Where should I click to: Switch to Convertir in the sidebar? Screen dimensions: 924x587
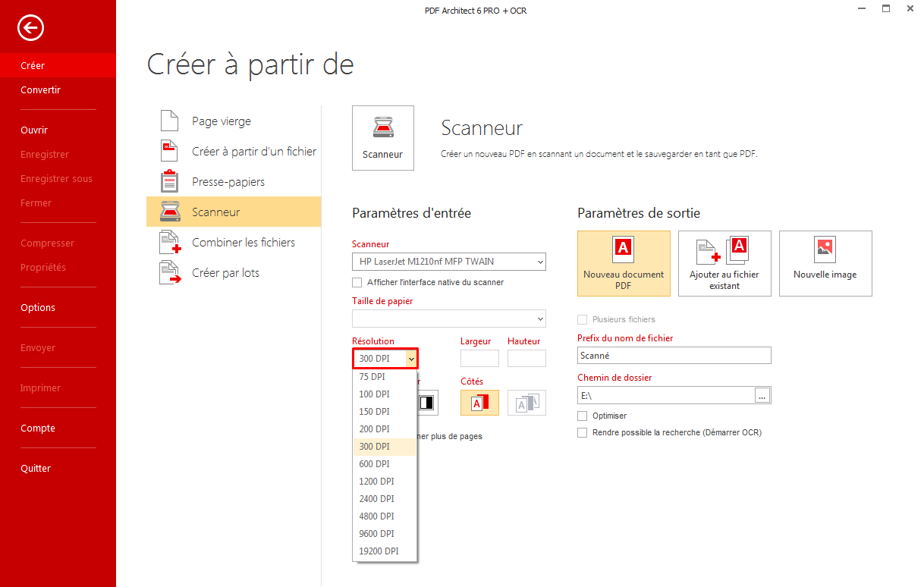58,90
